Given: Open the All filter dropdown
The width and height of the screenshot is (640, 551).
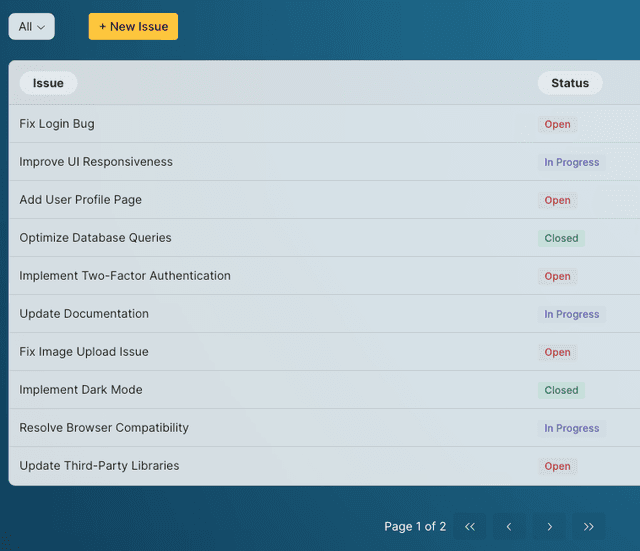Looking at the screenshot, I should pos(32,27).
